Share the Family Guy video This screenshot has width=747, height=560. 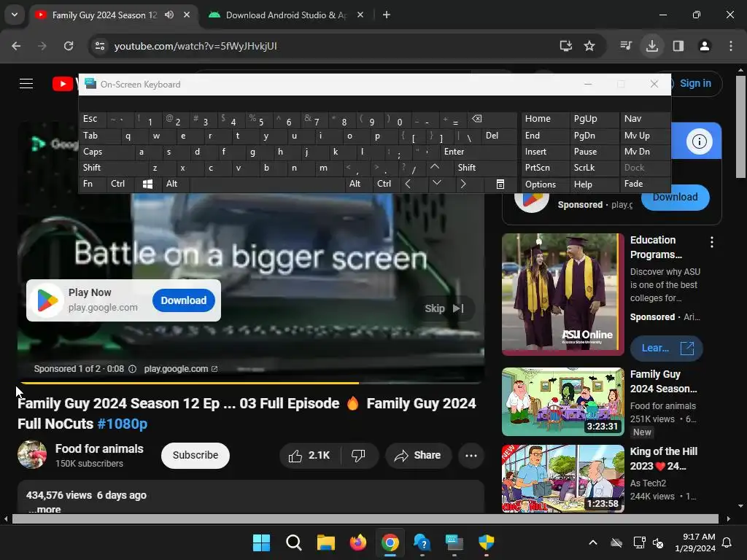(x=417, y=456)
